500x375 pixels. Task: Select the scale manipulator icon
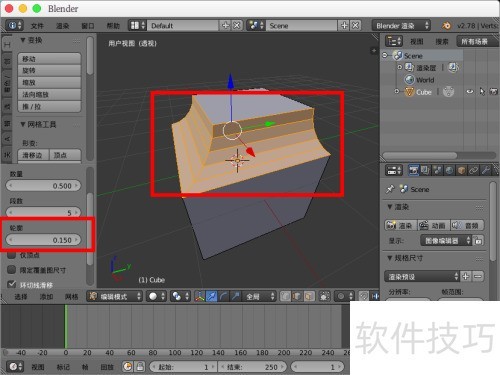click(236, 296)
